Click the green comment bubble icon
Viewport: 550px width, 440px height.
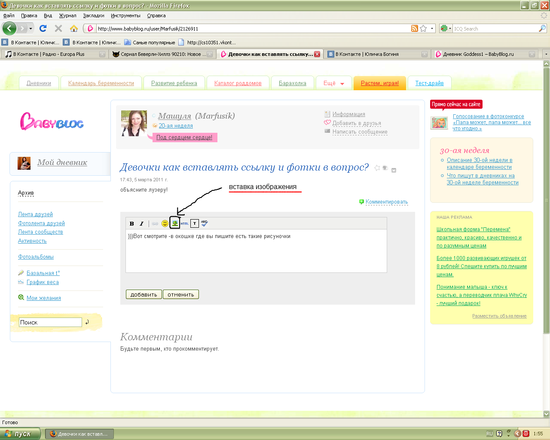point(361,202)
